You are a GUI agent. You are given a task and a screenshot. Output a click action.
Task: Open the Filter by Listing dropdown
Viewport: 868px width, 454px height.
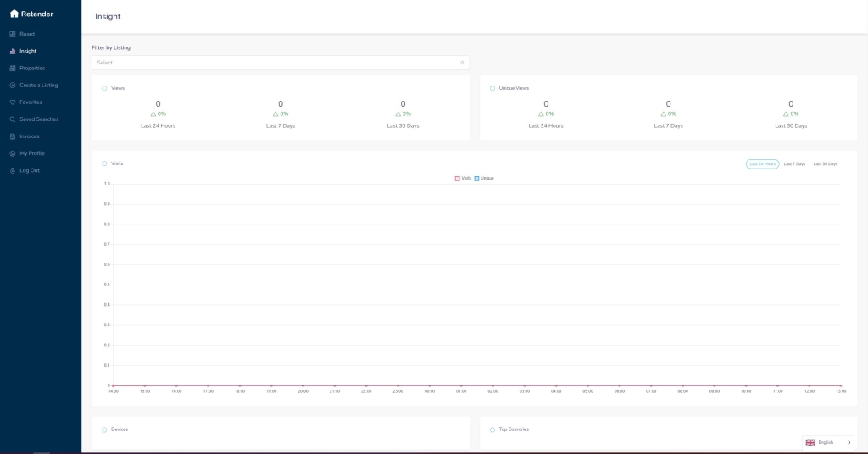tap(280, 63)
